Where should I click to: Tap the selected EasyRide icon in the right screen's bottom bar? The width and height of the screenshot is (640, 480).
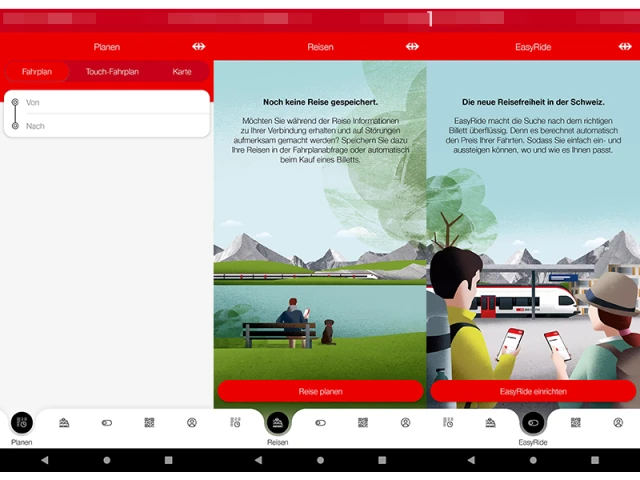(x=533, y=423)
